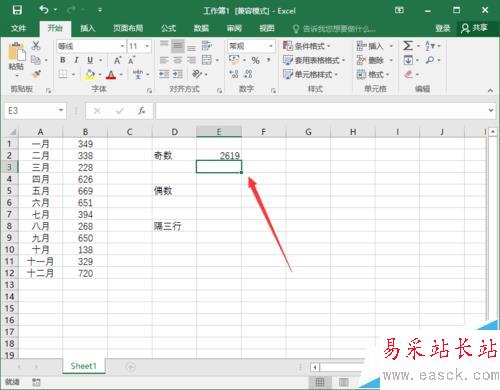Toggle Bold formatting
The width and height of the screenshot is (500, 390).
[x=63, y=60]
